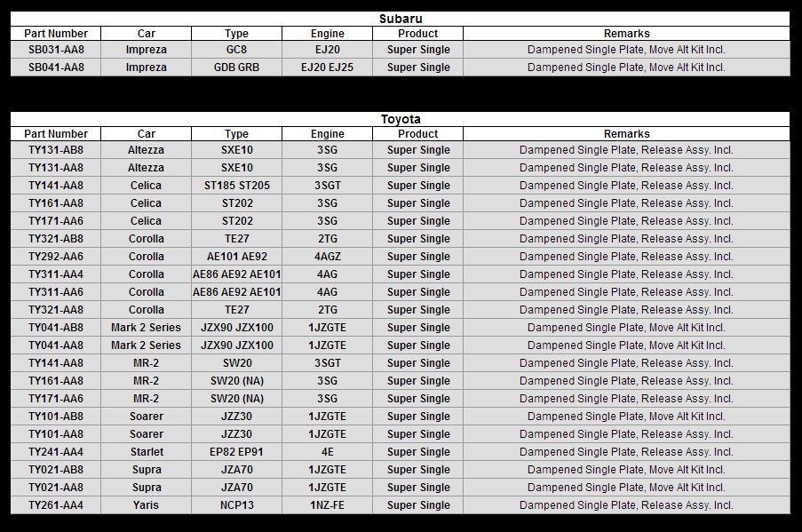The height and width of the screenshot is (532, 802).
Task: Click the TY131-AB8 part number cell
Action: (56, 150)
